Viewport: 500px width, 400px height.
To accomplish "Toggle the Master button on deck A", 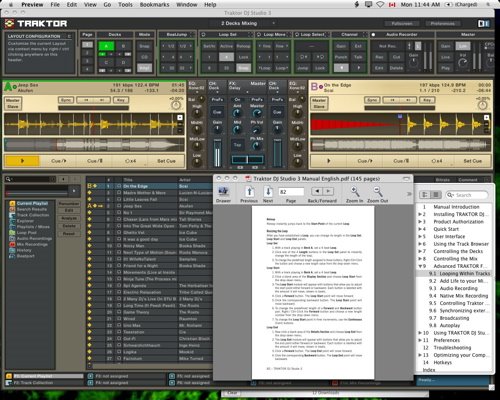I will click(x=13, y=100).
